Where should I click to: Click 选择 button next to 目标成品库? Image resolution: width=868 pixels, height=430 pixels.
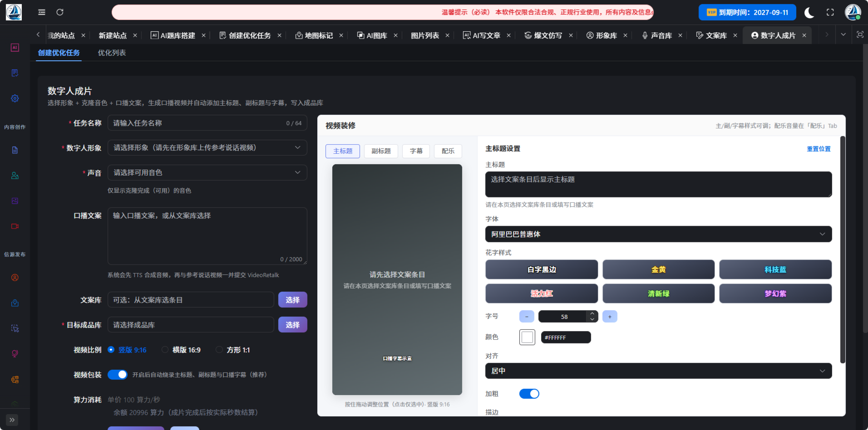[x=293, y=325]
